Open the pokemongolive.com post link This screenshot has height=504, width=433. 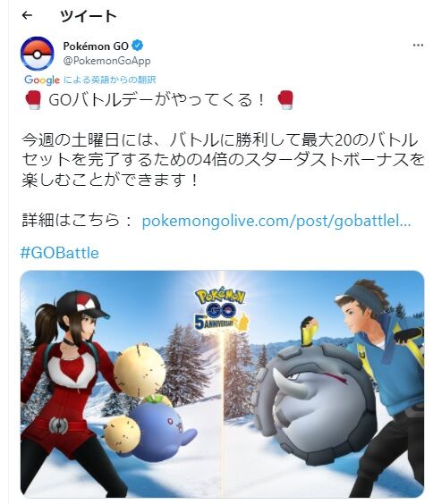[x=276, y=221]
